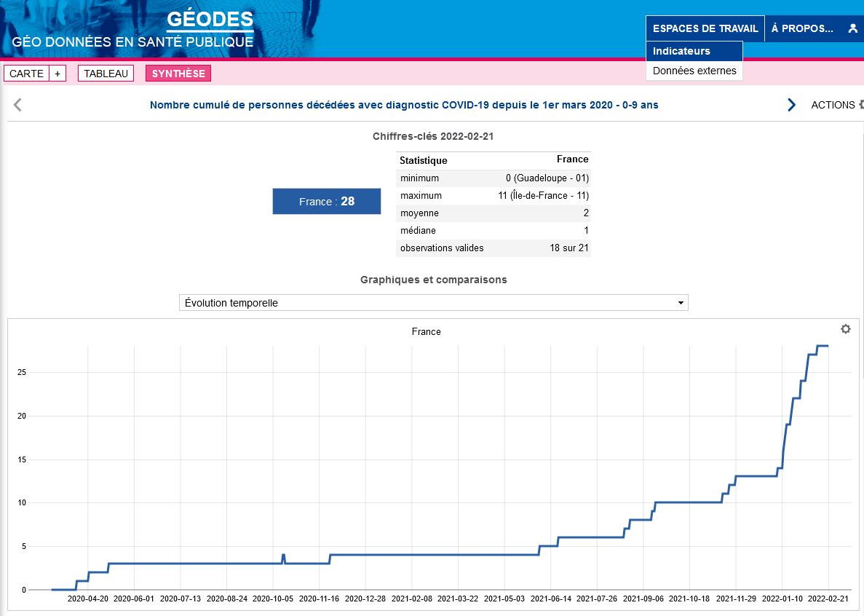Image resolution: width=864 pixels, height=616 pixels.
Task: Click the GÉODES logo title
Action: pyautogui.click(x=210, y=19)
